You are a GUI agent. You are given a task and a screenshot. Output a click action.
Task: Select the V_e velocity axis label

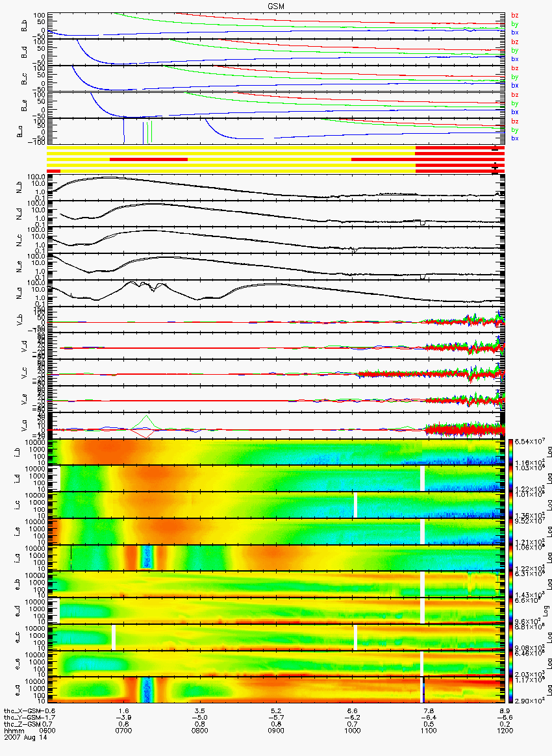tap(23, 399)
